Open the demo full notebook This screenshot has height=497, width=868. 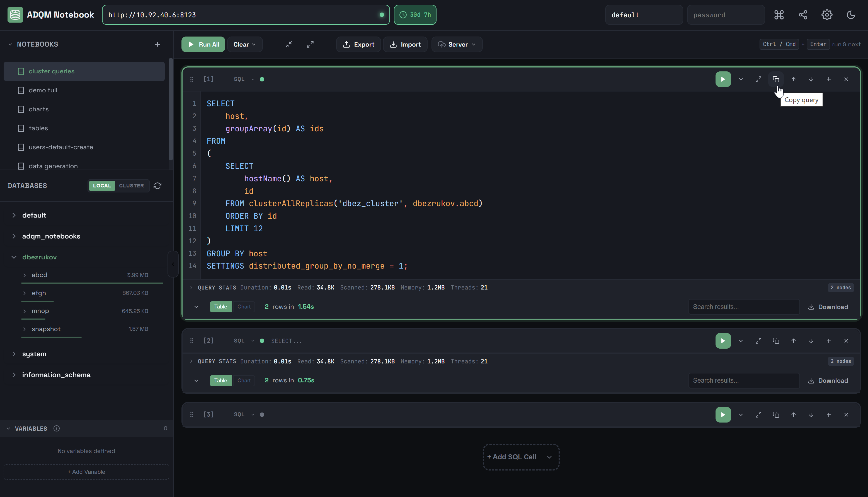pyautogui.click(x=43, y=90)
